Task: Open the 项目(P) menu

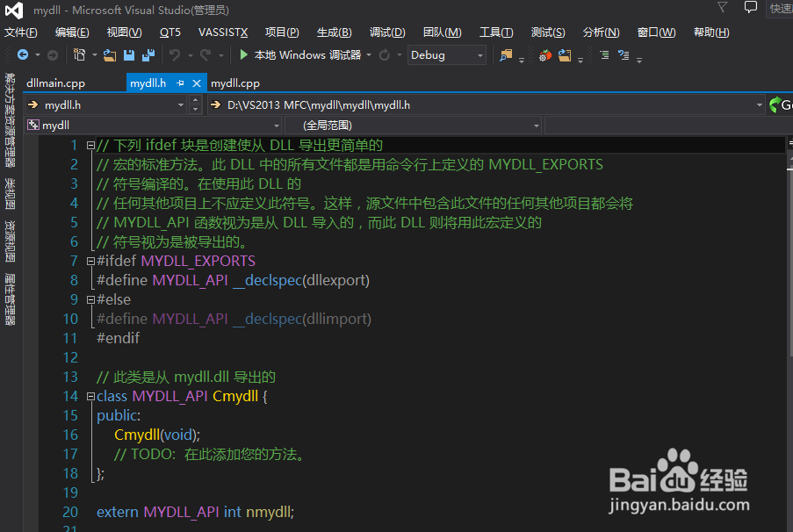Action: 282,32
